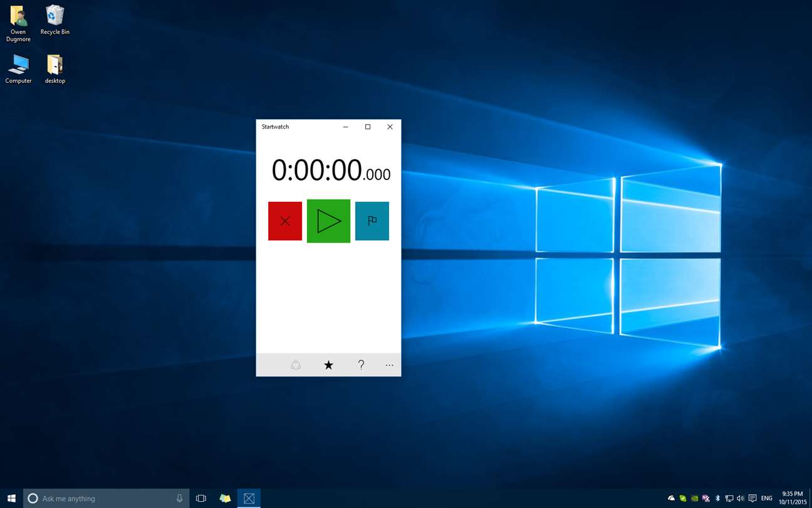Select the desktop folder shortcut icon
Screen dimensions: 812x508
click(55, 69)
